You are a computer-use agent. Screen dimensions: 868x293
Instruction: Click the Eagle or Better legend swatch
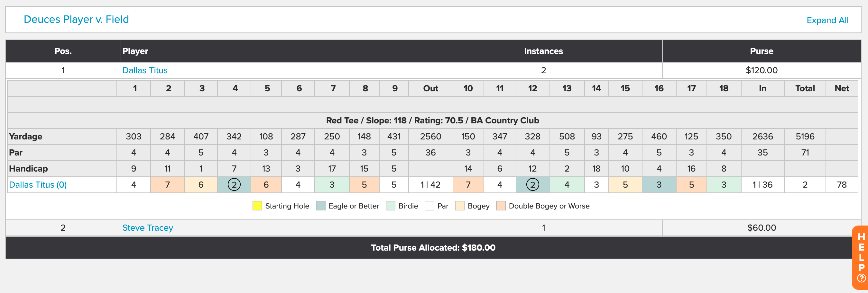pyautogui.click(x=321, y=206)
